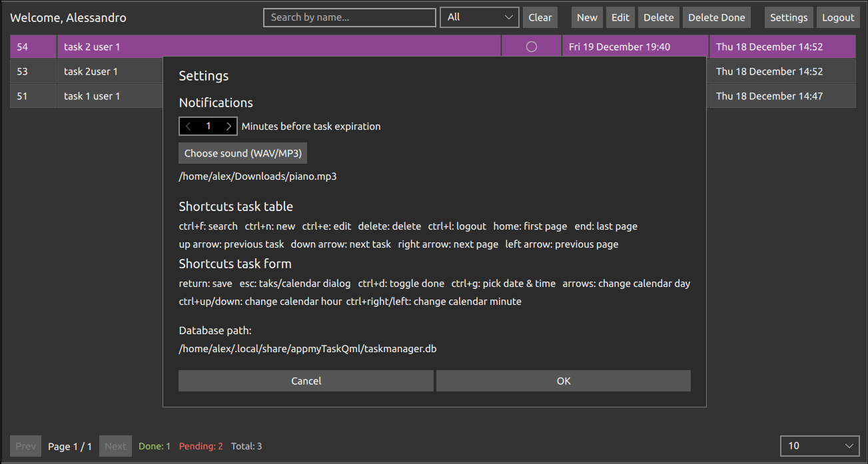
Task: Click Choose sound (WAV/MP3)
Action: (x=242, y=152)
